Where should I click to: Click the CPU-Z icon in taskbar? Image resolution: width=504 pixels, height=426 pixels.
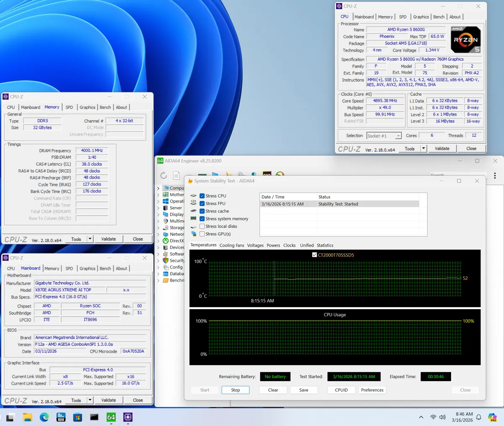point(128,417)
